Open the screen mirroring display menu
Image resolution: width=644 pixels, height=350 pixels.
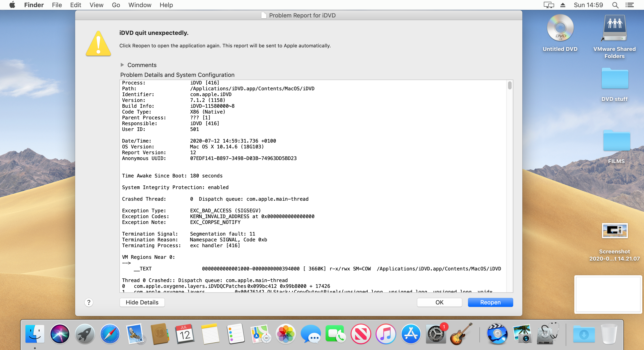[x=549, y=5]
